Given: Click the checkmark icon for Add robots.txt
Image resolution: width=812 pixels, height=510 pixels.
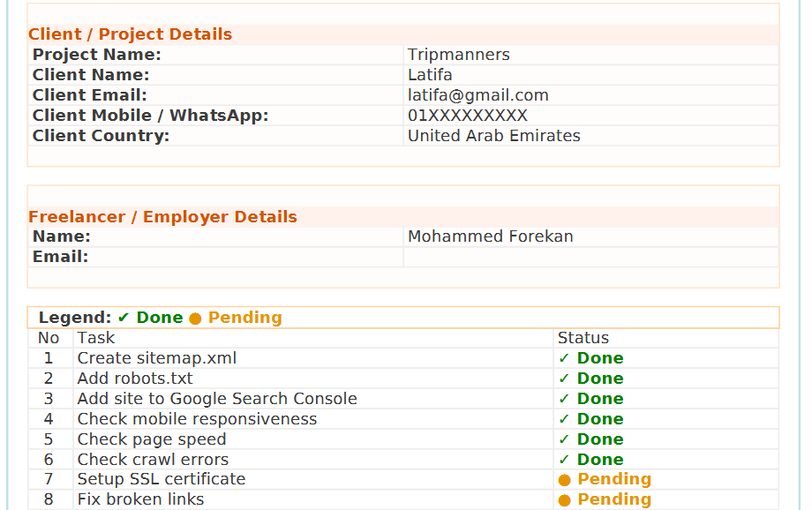Looking at the screenshot, I should coord(564,379).
